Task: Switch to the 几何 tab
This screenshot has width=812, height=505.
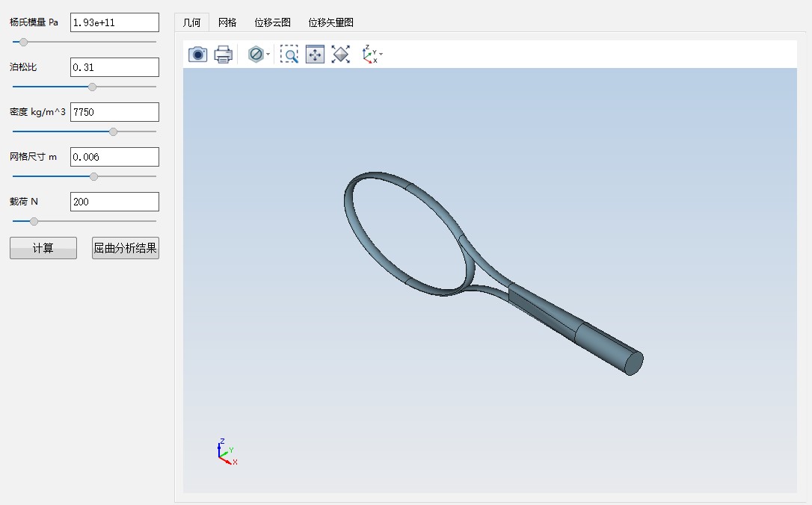Action: pyautogui.click(x=191, y=22)
